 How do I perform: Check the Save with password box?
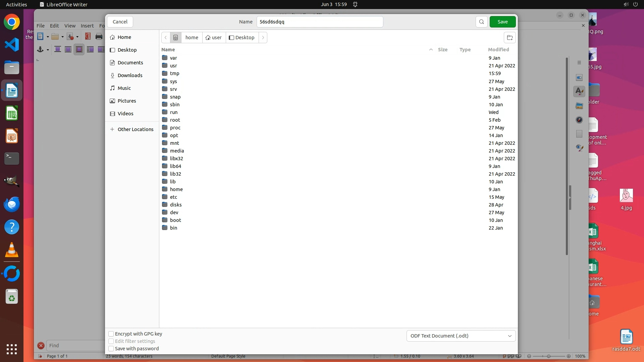(x=111, y=349)
